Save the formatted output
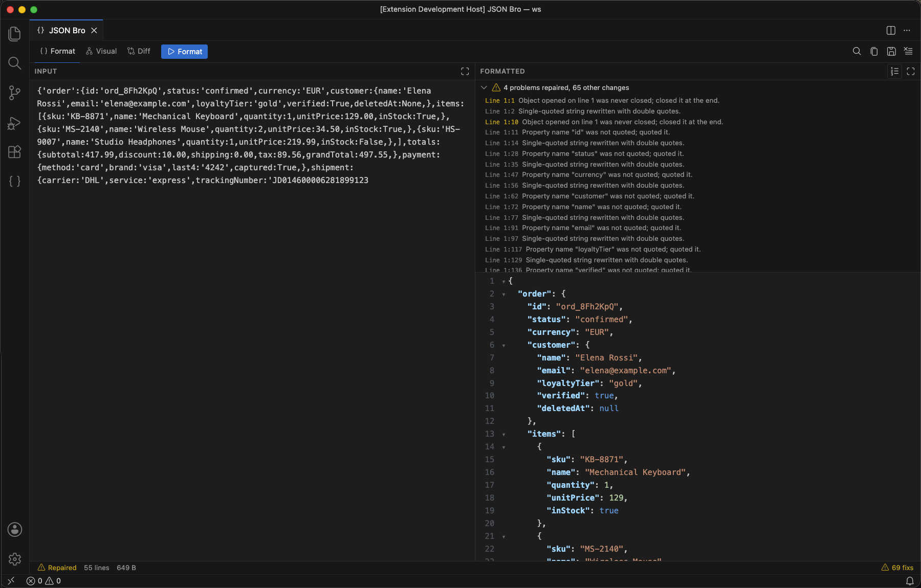This screenshot has width=921, height=588. (x=891, y=51)
